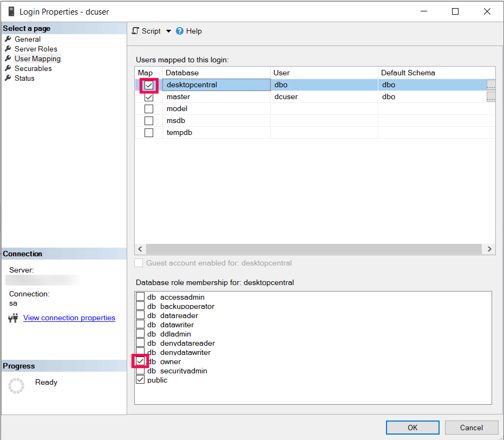Image resolution: width=504 pixels, height=440 pixels.
Task: Enable the db_ddladmin role
Action: click(x=140, y=333)
